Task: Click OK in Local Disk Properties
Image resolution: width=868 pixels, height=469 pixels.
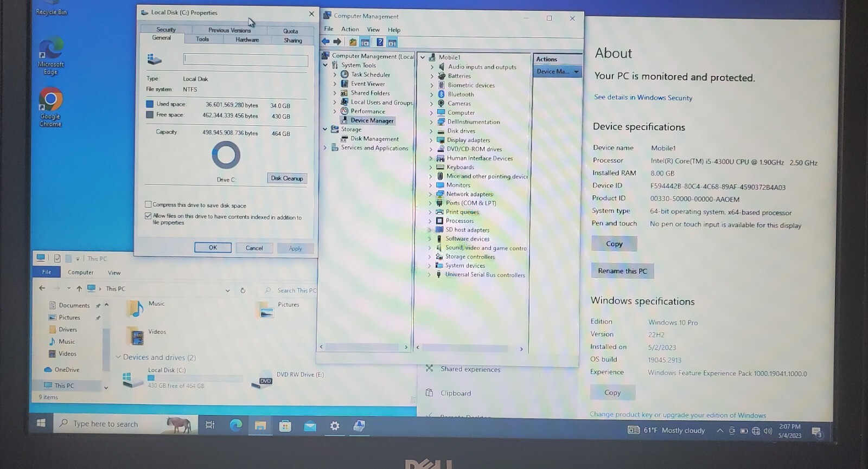Action: (x=213, y=247)
